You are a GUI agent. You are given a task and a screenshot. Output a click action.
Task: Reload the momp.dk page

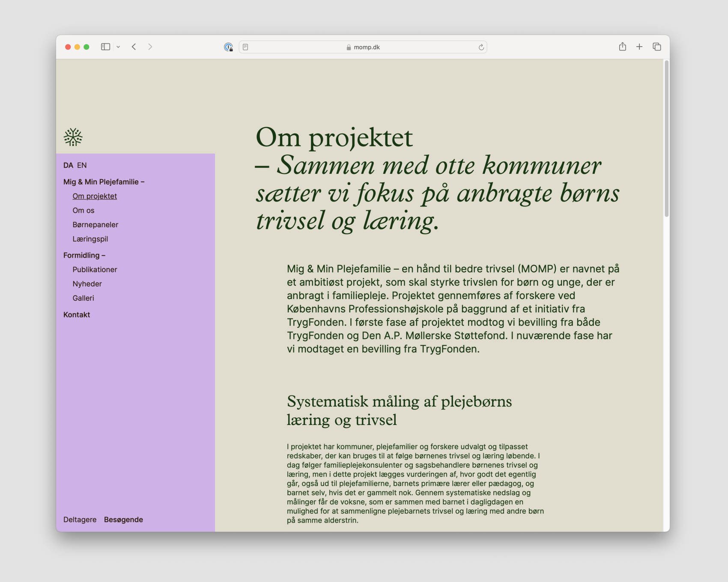pos(481,47)
